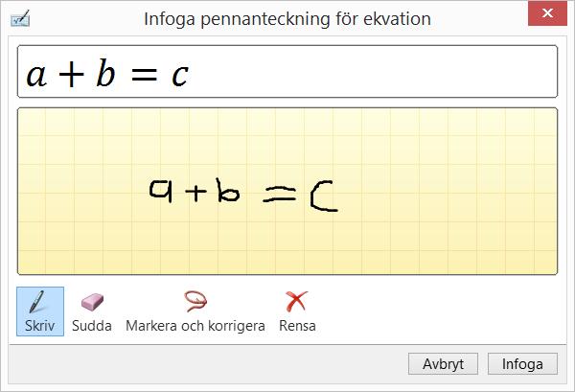Click the 'Rensa' label text
The width and height of the screenshot is (575, 392).
[x=297, y=326]
